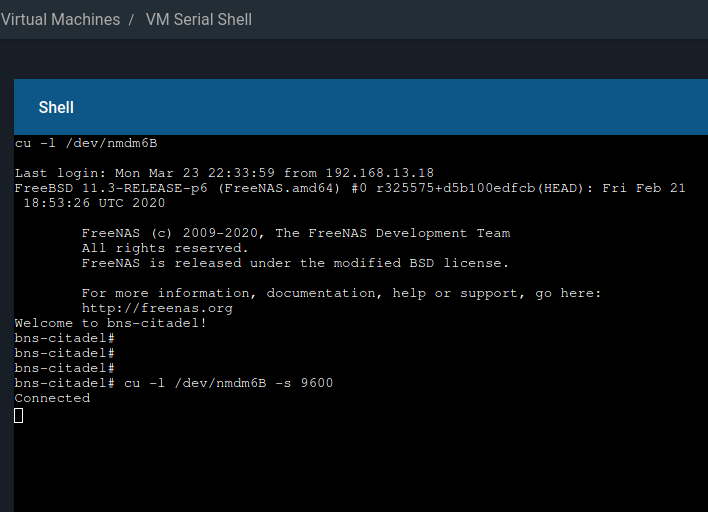Select the VM Serial Shell breadcrumb
Image resolution: width=708 pixels, height=512 pixels.
click(199, 19)
